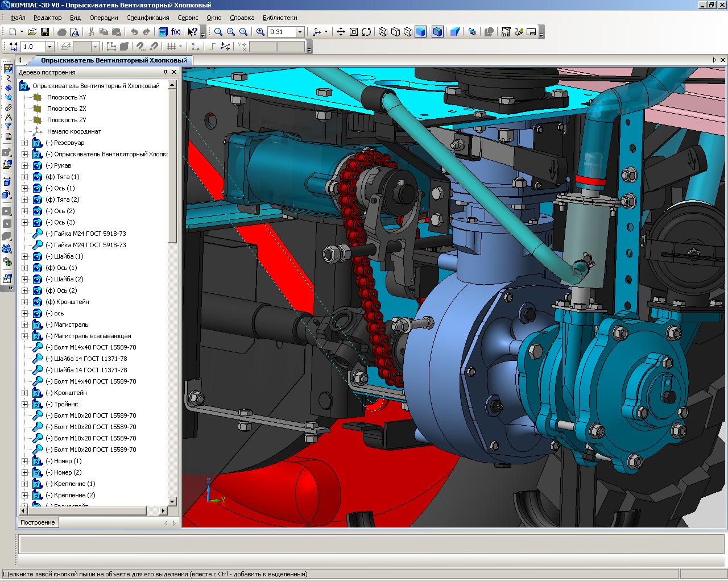728x582 pixels.
Task: Click the Measurements compass icon in left sidebar
Action: 8,117
